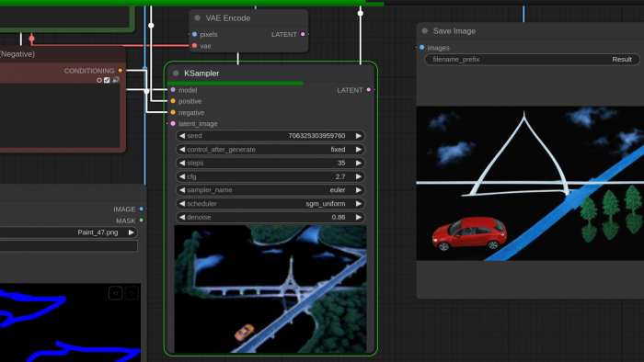
Task: Increase cfg with the right arrow
Action: coord(359,176)
